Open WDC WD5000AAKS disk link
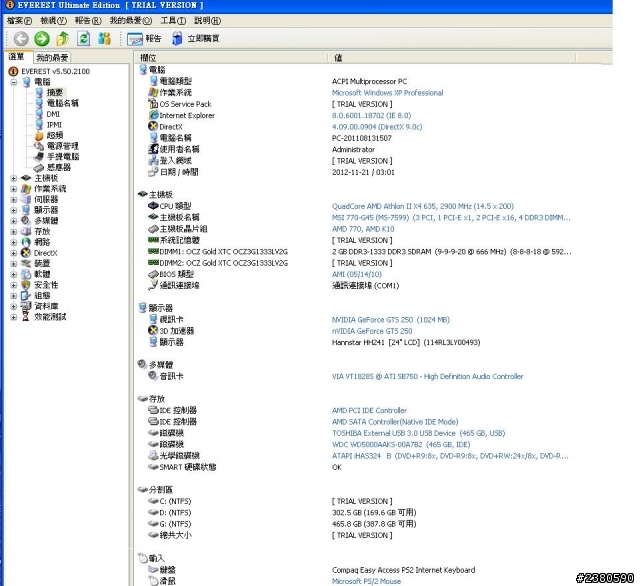Screen dimensions: 640x586 [x=401, y=444]
